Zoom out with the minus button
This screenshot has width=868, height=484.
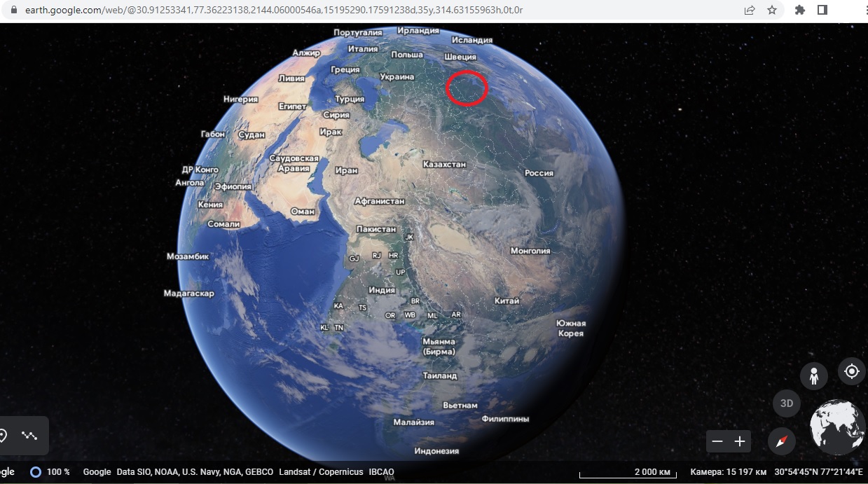[x=717, y=441]
